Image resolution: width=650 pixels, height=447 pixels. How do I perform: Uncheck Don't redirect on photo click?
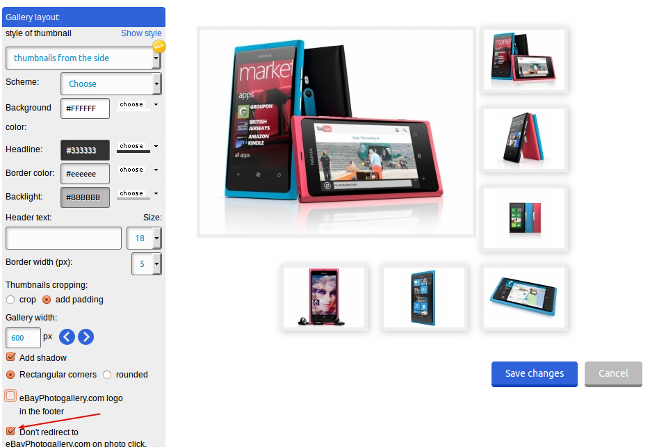[x=11, y=431]
